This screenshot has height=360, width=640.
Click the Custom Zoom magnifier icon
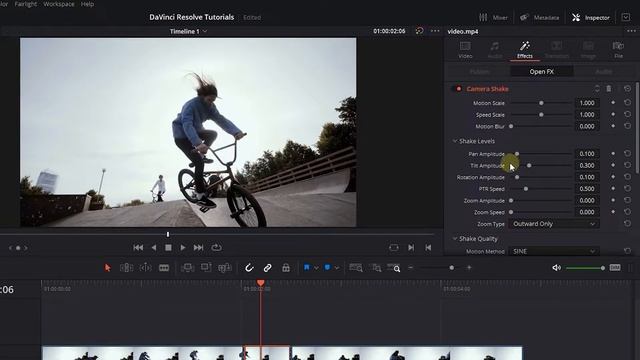click(394, 268)
